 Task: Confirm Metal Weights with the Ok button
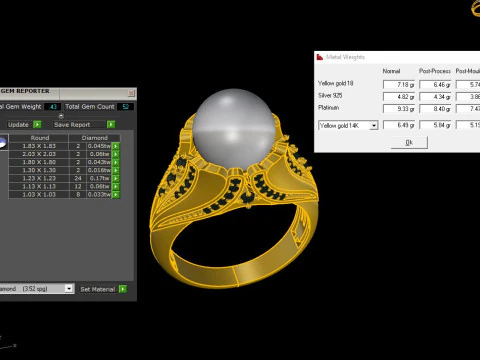[409, 142]
